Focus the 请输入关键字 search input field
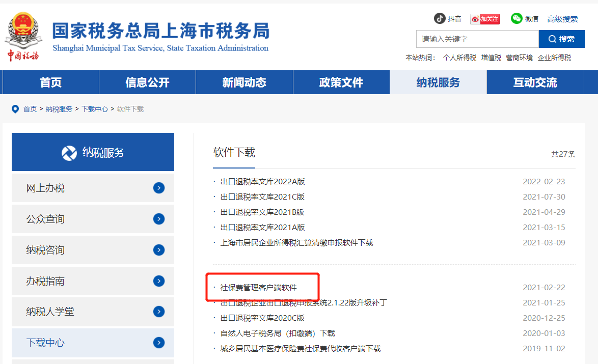Viewport: 598px width, 364px height. [477, 39]
